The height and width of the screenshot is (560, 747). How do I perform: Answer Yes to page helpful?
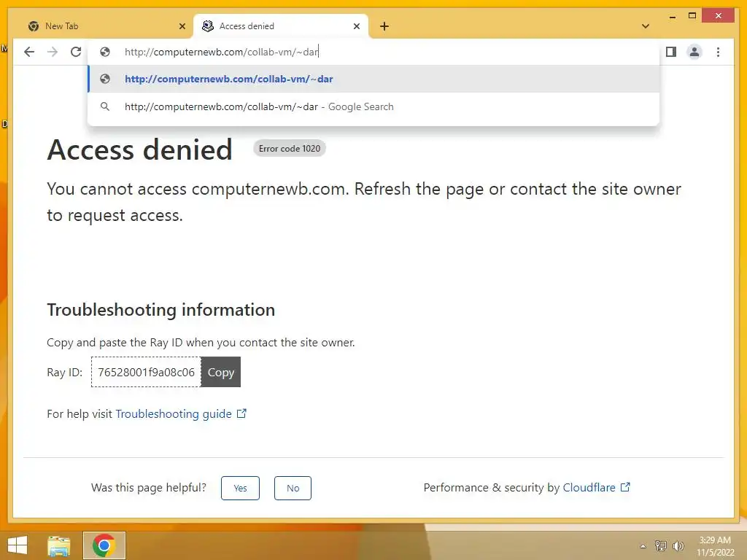point(240,488)
